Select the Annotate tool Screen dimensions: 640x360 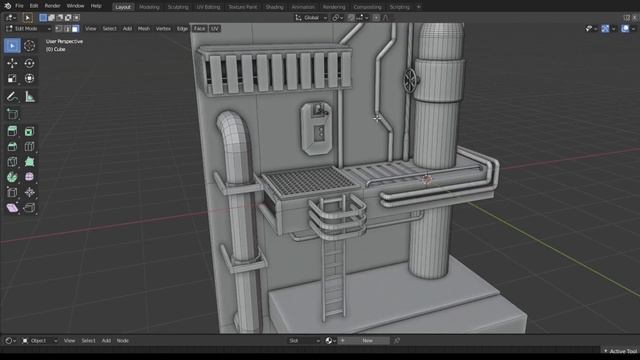pos(12,97)
